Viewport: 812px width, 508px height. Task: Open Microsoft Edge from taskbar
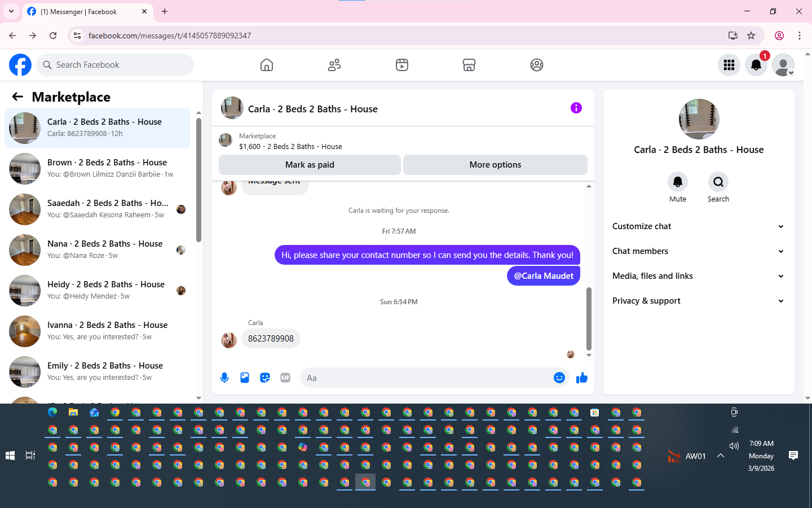point(52,413)
